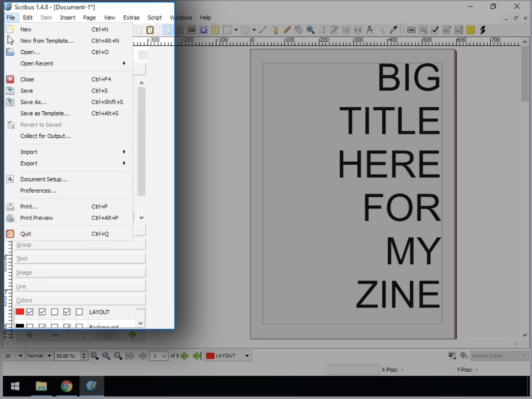This screenshot has width=532, height=399.
Task: Open the shape tool dropdown arrow
Action: tap(236, 30)
